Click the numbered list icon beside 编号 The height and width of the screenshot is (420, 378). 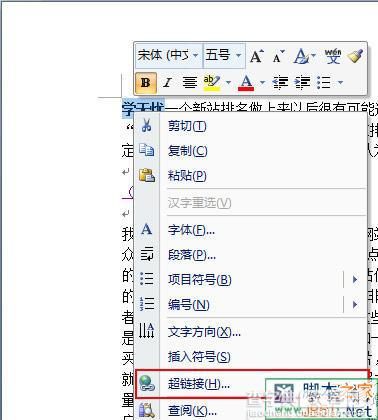pos(147,304)
